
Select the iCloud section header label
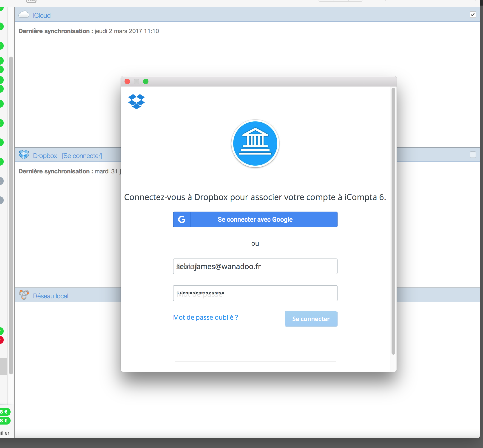[42, 15]
